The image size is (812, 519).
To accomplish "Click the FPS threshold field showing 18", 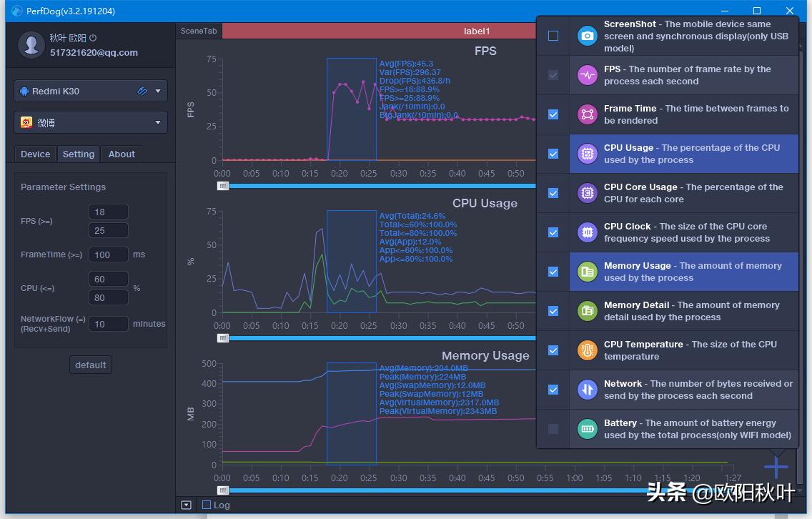I will (x=109, y=212).
